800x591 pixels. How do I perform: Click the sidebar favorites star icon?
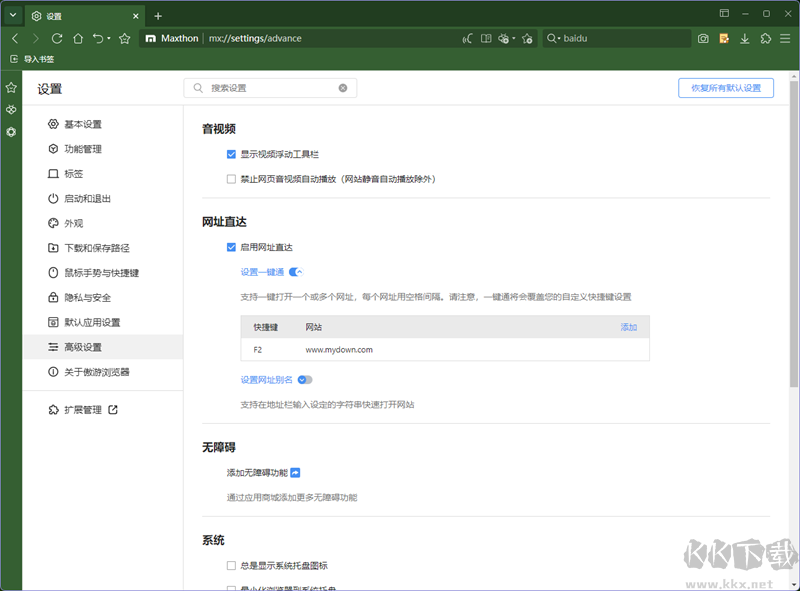11,88
